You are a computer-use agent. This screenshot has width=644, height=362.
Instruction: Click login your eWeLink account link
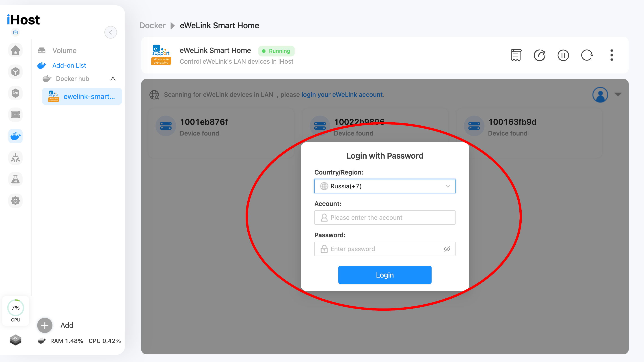click(342, 95)
